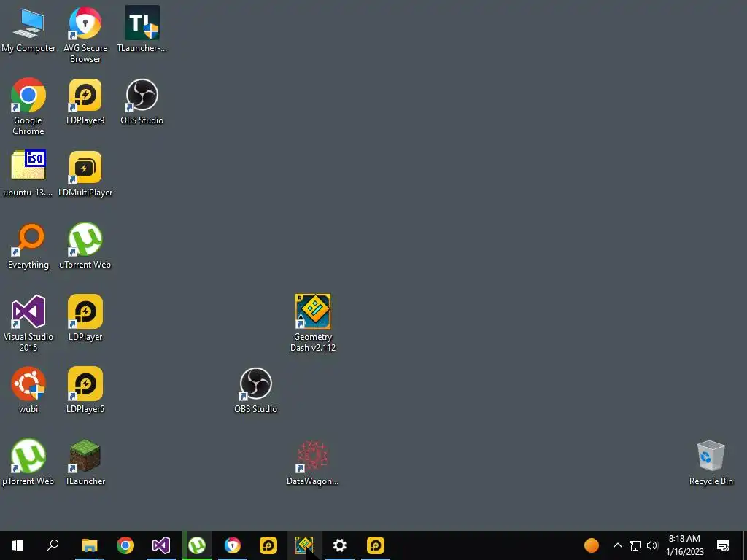Switch to AVG Secure Browser in taskbar
The image size is (747, 560).
(x=233, y=545)
